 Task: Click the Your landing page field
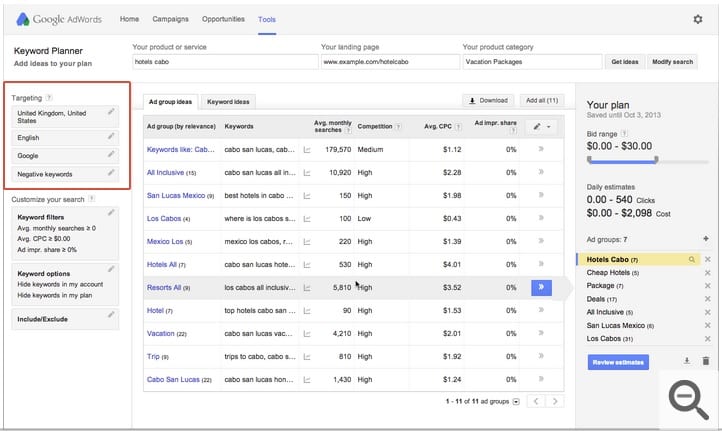pos(390,62)
